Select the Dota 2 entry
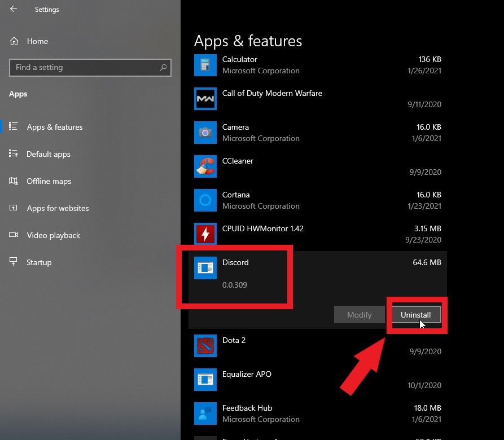The height and width of the screenshot is (440, 504). tap(318, 346)
